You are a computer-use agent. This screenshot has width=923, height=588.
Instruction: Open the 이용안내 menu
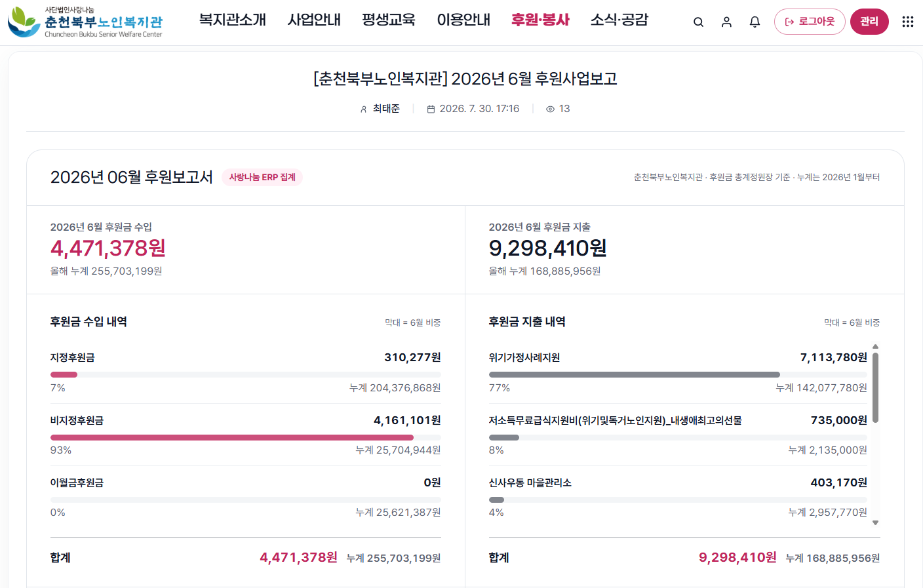463,20
